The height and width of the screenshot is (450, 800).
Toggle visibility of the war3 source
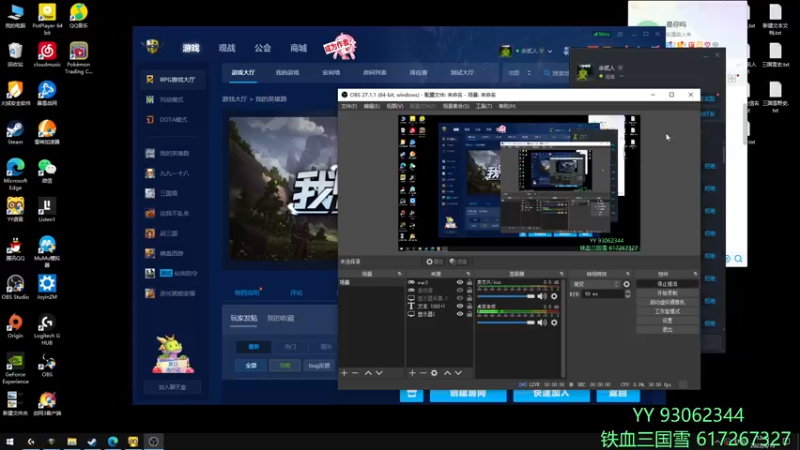(x=460, y=282)
